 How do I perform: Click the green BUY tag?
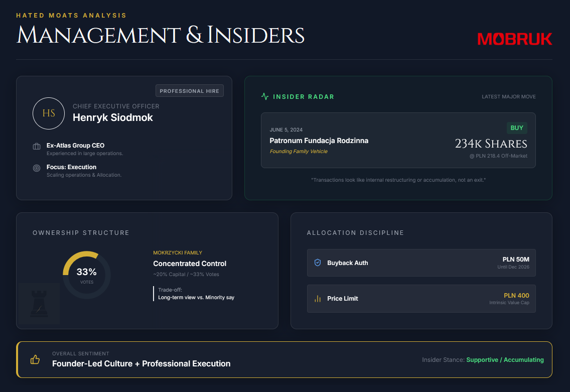pyautogui.click(x=517, y=128)
